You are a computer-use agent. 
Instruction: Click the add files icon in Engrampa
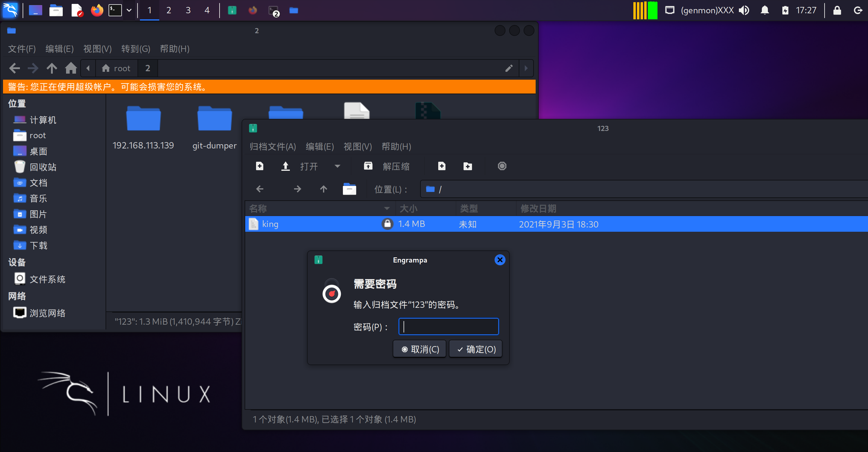pos(442,166)
